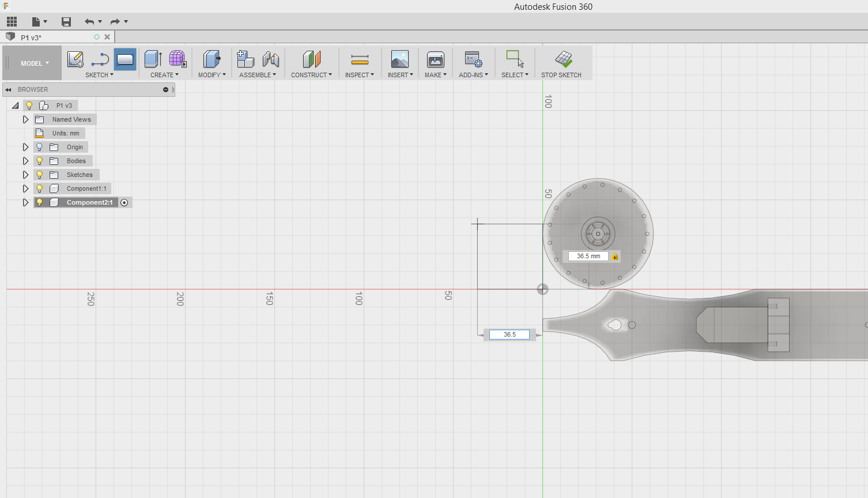Click the sketch origin point
Screen dimensions: 868x498
pos(542,289)
